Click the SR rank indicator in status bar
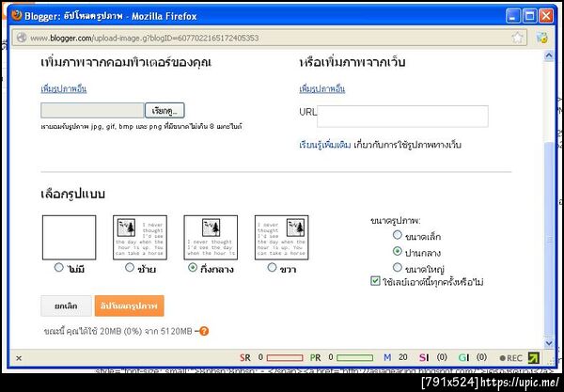The height and width of the screenshot is (392, 564). pos(272,357)
